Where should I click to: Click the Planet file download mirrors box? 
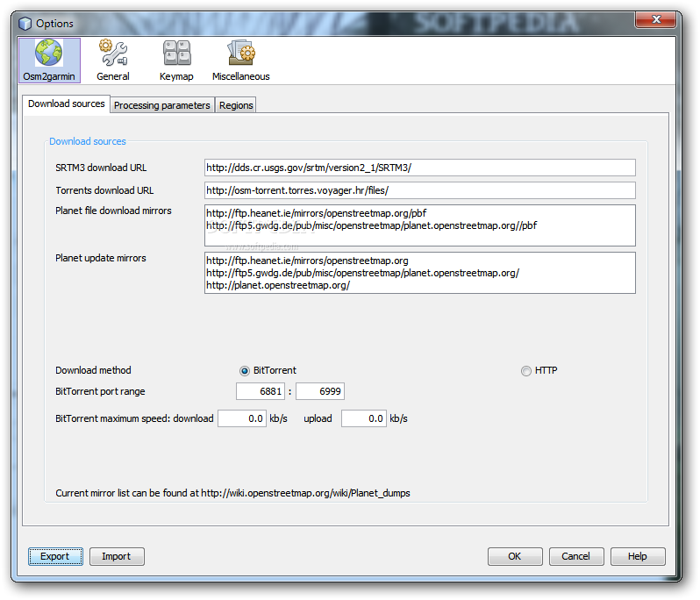pos(419,225)
